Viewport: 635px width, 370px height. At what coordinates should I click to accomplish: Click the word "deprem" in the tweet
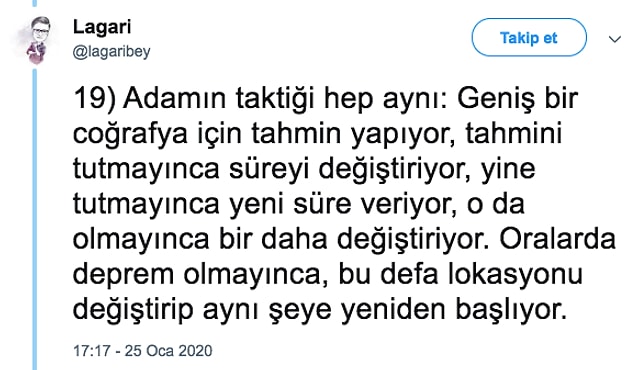point(124,275)
